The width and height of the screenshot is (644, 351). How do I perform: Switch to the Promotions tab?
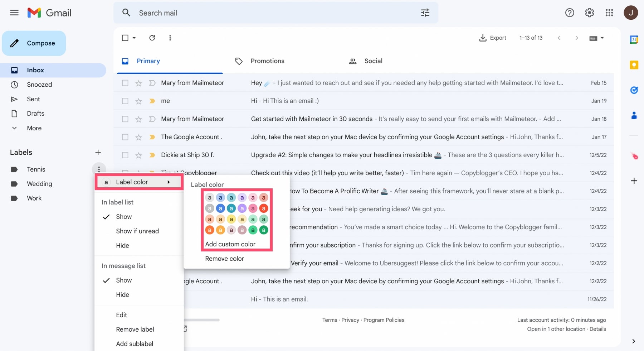[x=267, y=61]
